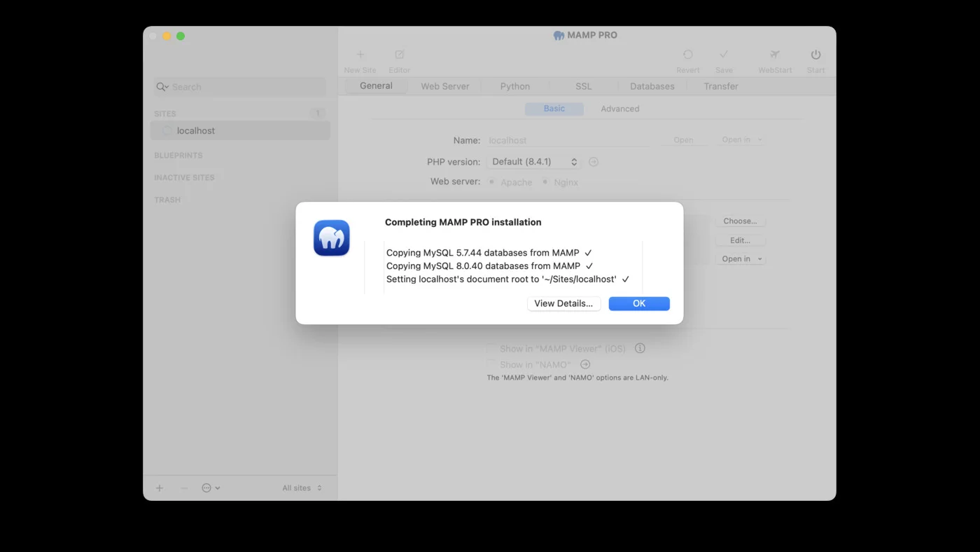Click 'Completing MAMP PRO installation' heading

point(463,222)
